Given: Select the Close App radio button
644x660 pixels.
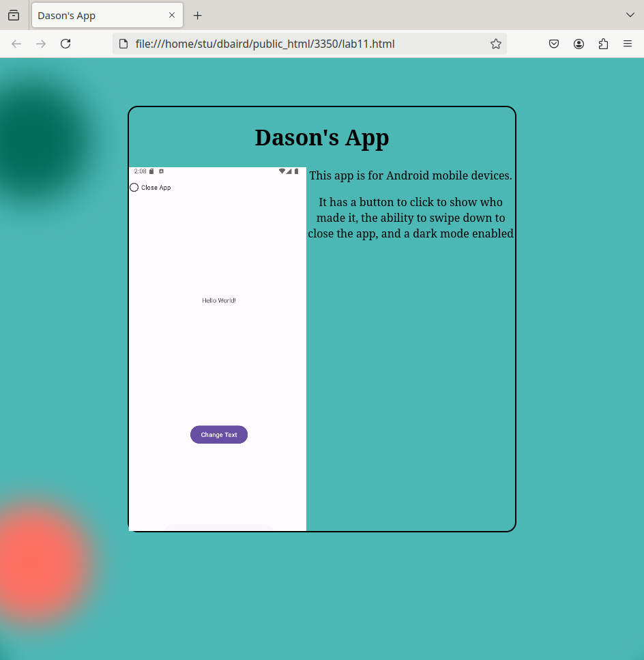Looking at the screenshot, I should point(134,187).
